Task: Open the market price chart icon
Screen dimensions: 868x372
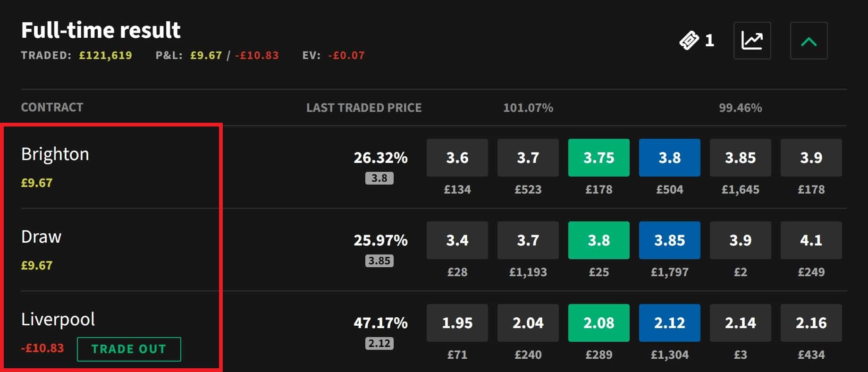Action: 752,41
